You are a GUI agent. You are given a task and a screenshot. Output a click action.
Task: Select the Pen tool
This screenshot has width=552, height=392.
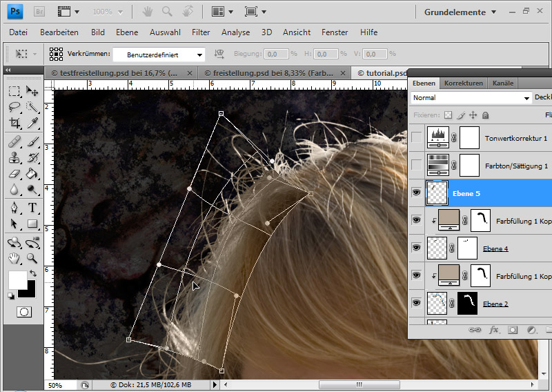click(14, 207)
